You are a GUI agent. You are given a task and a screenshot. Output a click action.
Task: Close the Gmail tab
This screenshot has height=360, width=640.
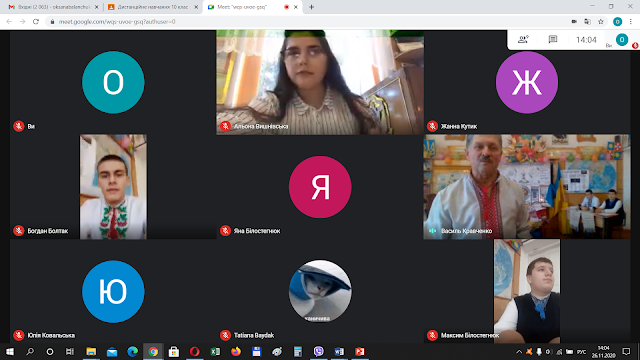point(96,7)
